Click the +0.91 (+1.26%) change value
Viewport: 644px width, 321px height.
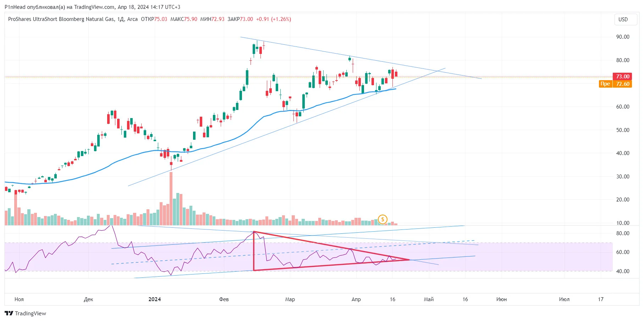pyautogui.click(x=274, y=19)
